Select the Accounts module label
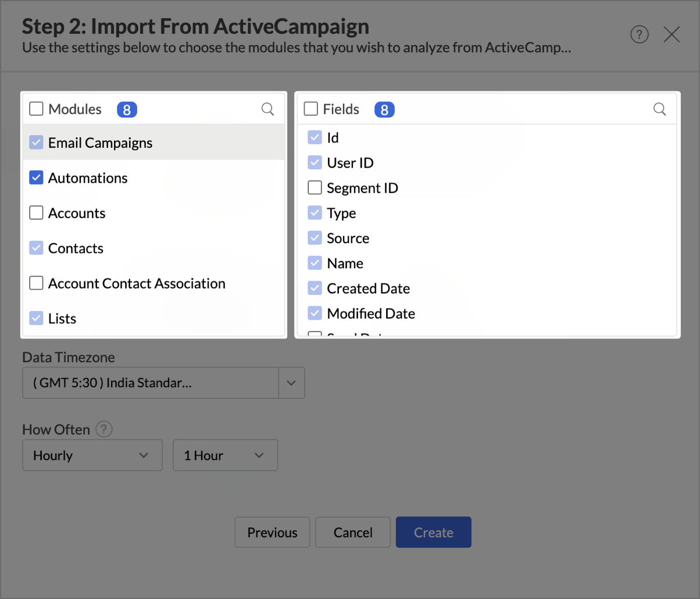 [77, 213]
